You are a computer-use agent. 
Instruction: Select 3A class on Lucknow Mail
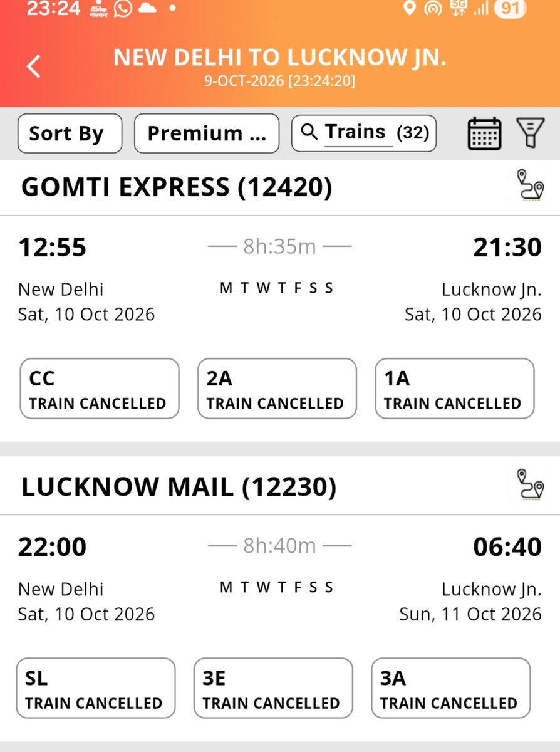[451, 688]
